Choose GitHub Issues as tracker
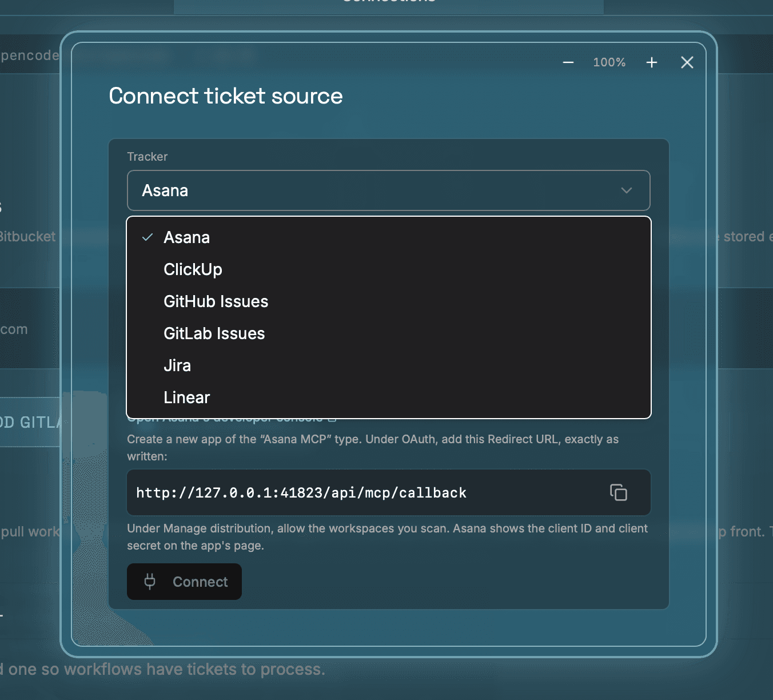Image resolution: width=773 pixels, height=700 pixels. pos(389,301)
